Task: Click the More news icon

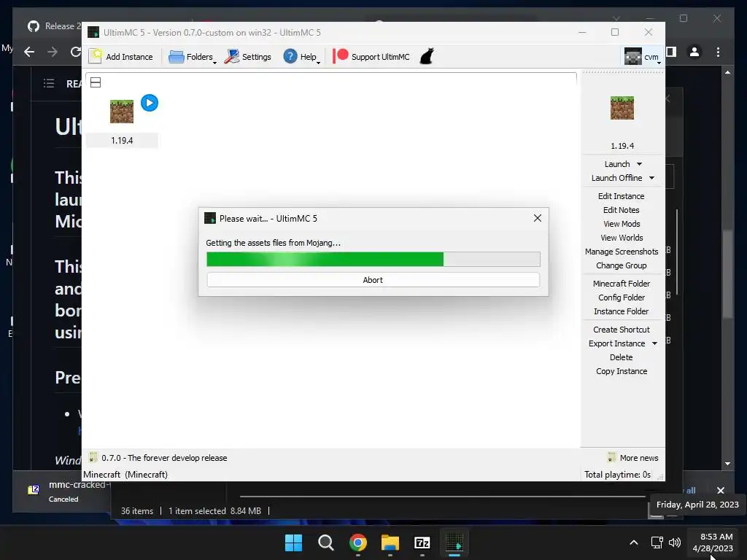Action: pyautogui.click(x=612, y=458)
